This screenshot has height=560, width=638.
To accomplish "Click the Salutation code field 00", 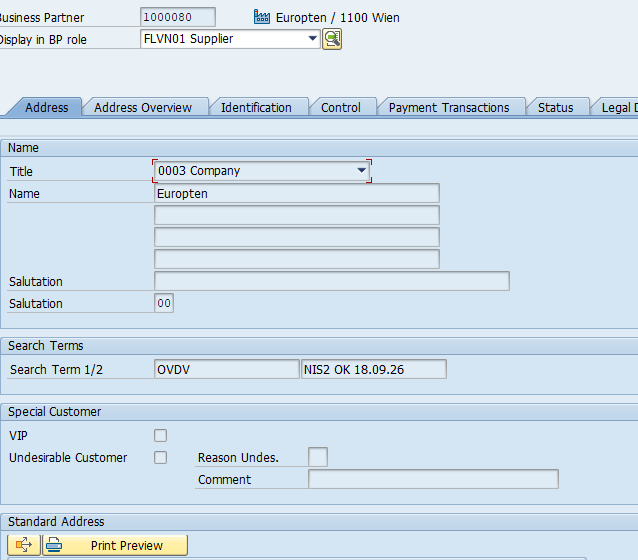I will 164,303.
